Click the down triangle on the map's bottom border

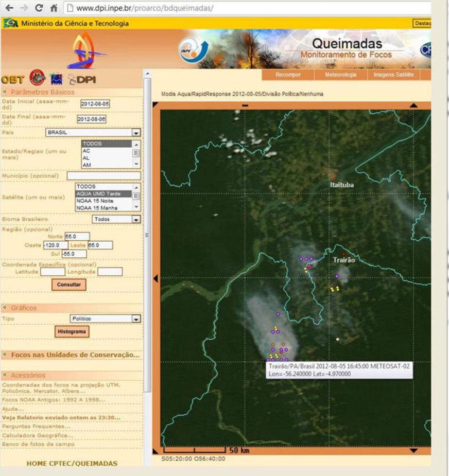tap(413, 450)
